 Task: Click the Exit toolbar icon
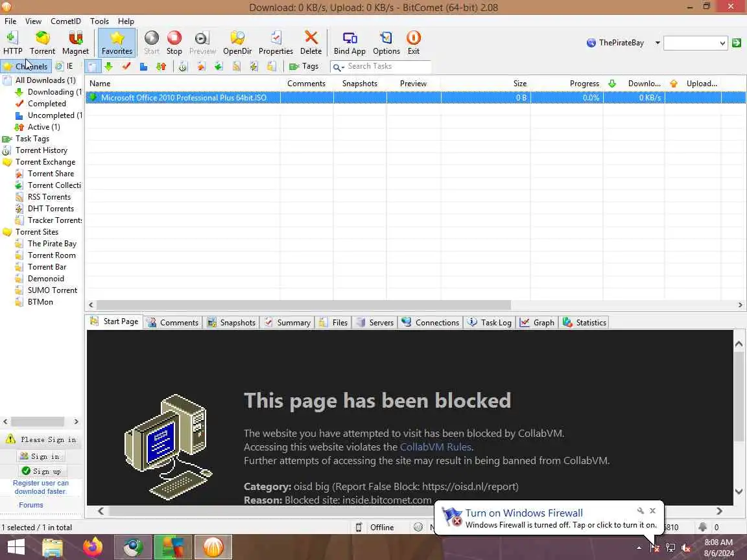(414, 43)
